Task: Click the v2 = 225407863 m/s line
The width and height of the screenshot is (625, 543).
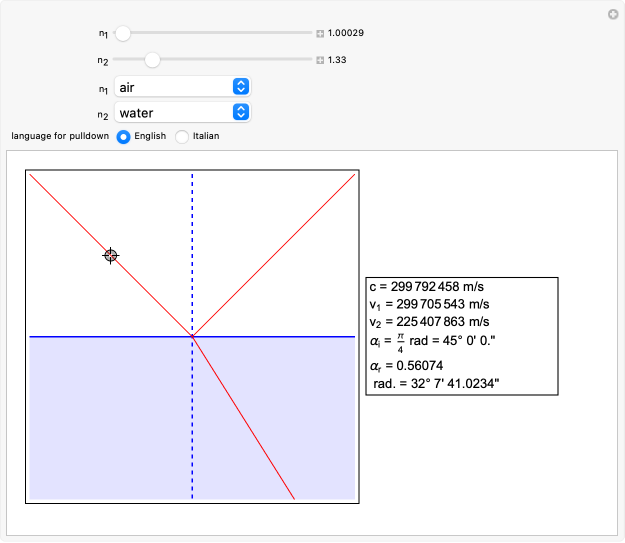Action: point(429,322)
